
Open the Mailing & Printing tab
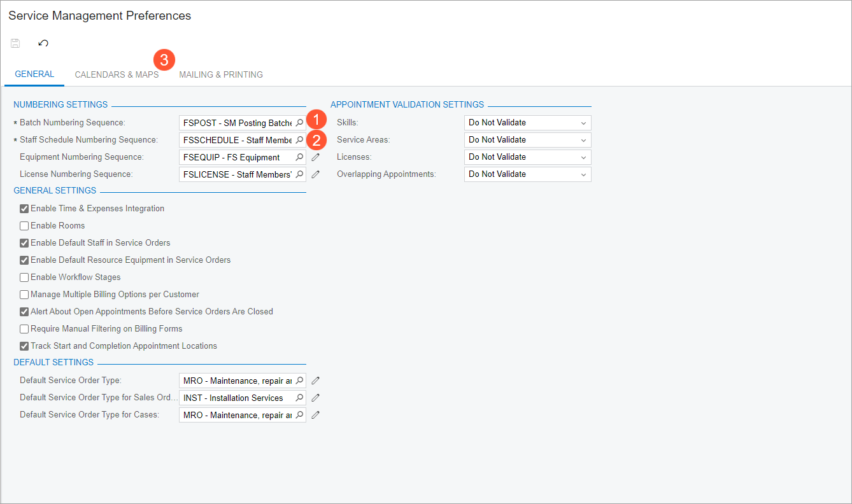click(221, 74)
